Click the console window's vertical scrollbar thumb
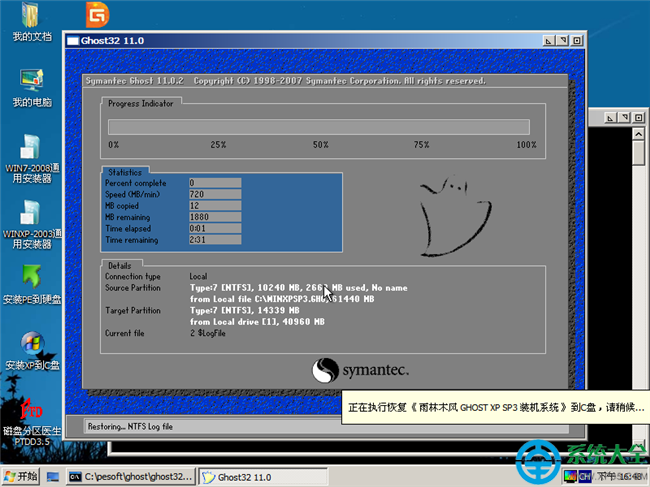This screenshot has height=487, width=650. [x=638, y=153]
